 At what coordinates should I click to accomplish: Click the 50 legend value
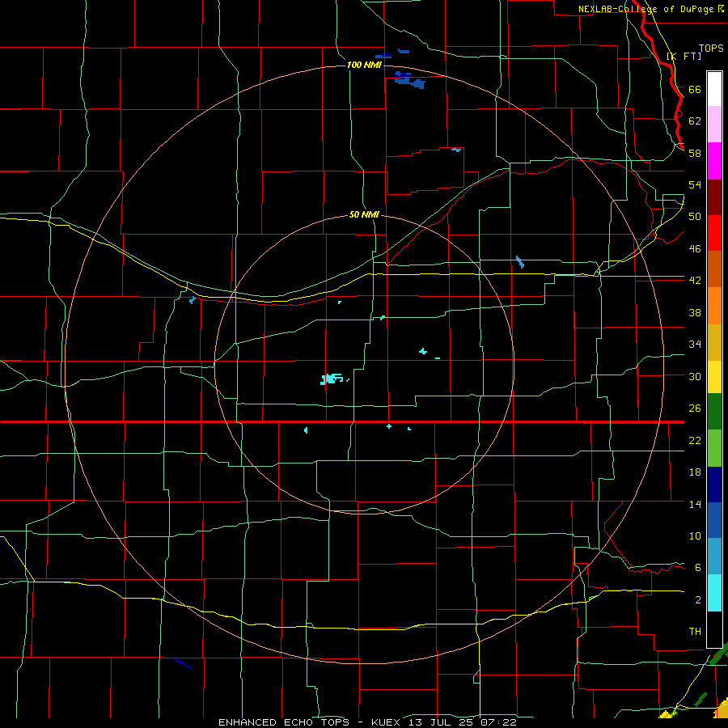click(x=695, y=216)
